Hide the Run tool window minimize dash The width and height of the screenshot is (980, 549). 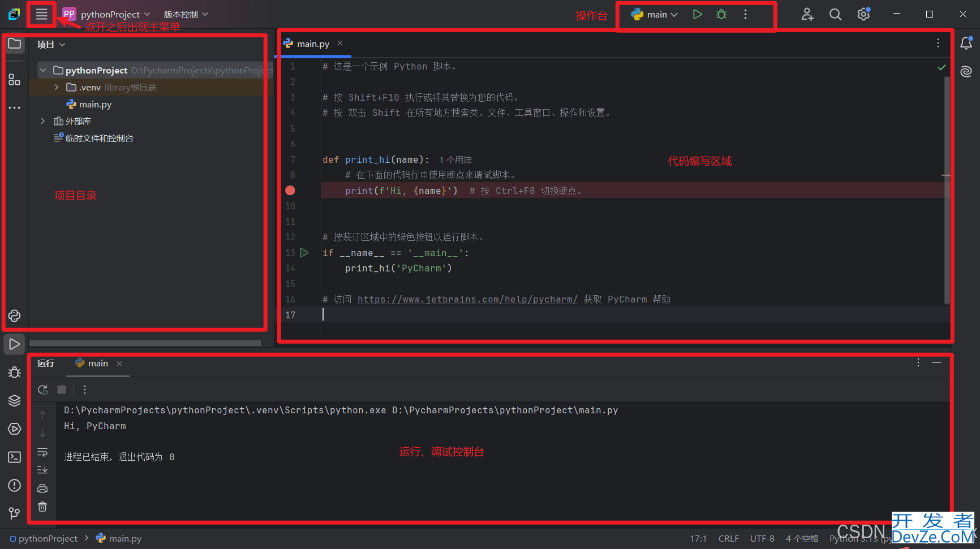[936, 363]
